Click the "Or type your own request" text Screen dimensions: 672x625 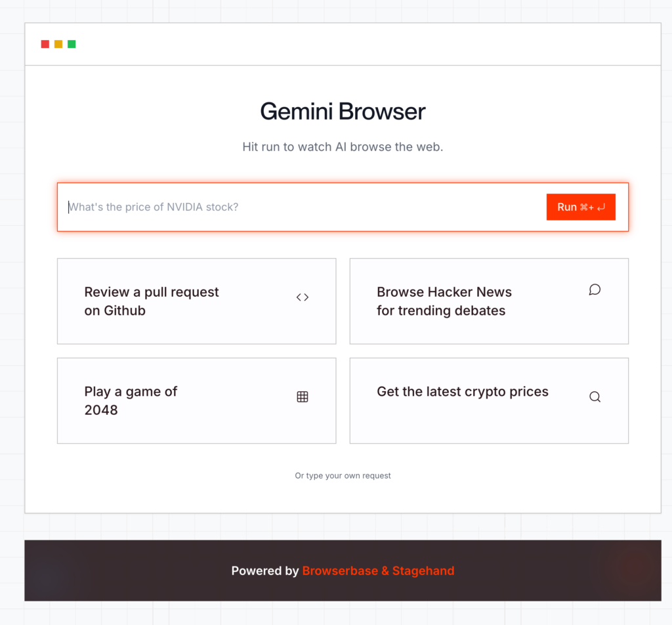point(343,475)
